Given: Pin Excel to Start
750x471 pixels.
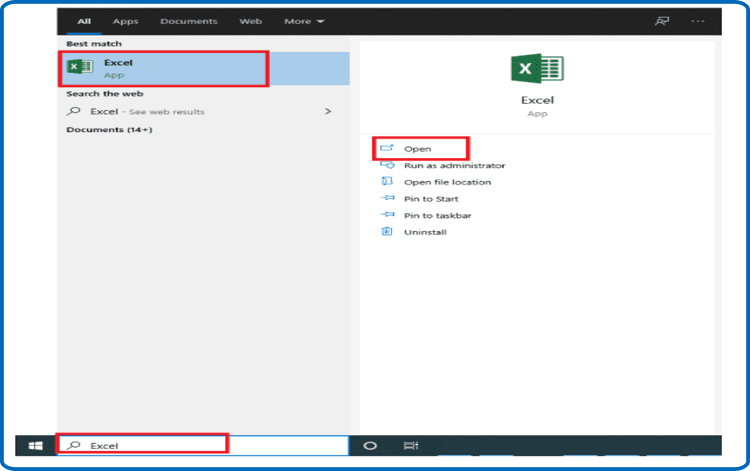Looking at the screenshot, I should point(432,199).
